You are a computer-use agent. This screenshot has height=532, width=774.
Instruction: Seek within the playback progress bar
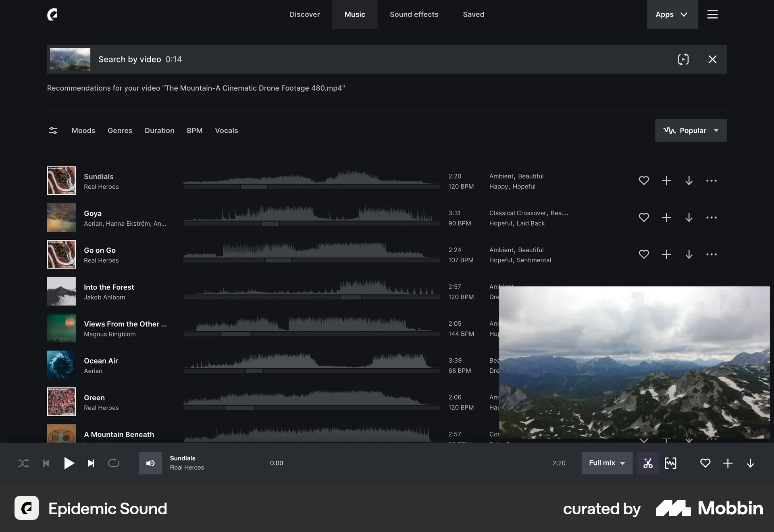[x=417, y=463]
